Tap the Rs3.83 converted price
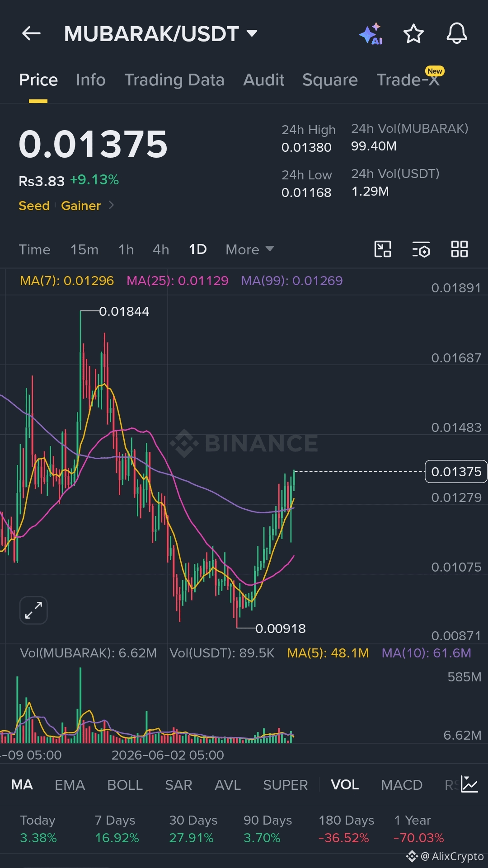Viewport: 488px width, 868px height. coord(42,181)
